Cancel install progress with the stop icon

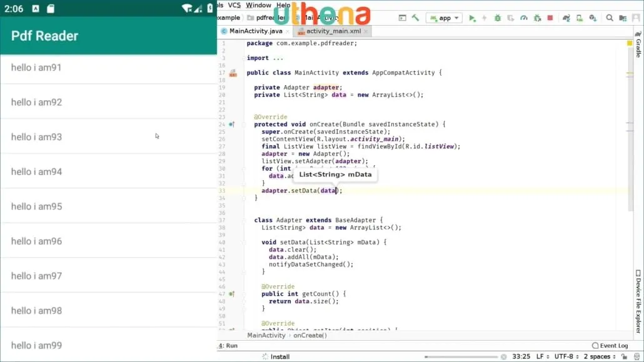(x=503, y=356)
